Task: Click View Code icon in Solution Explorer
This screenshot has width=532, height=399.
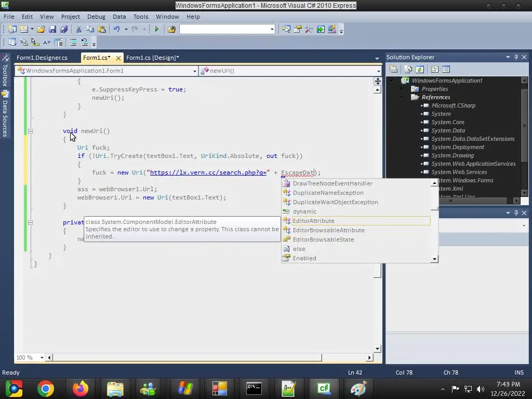Action: [435, 69]
